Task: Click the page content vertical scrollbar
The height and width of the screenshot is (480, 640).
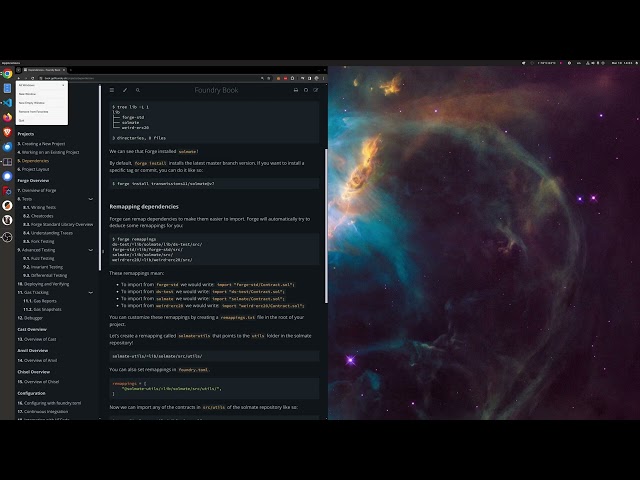Action: [x=326, y=226]
